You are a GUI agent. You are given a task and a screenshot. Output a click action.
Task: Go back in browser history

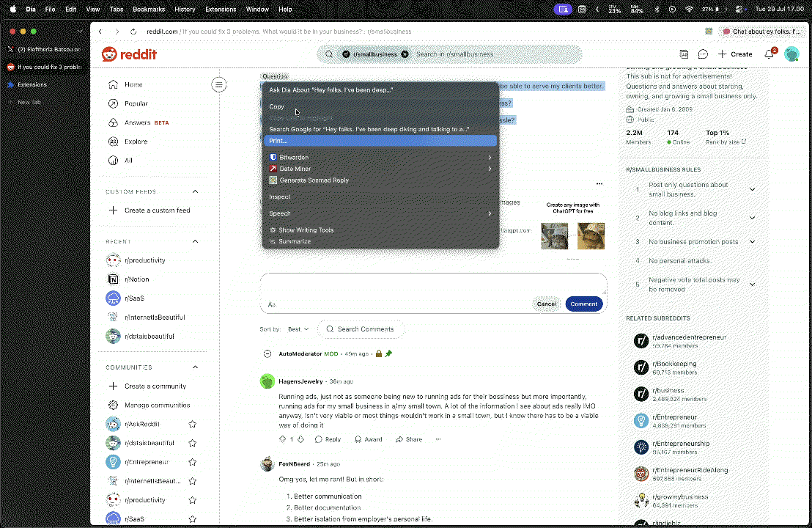100,32
